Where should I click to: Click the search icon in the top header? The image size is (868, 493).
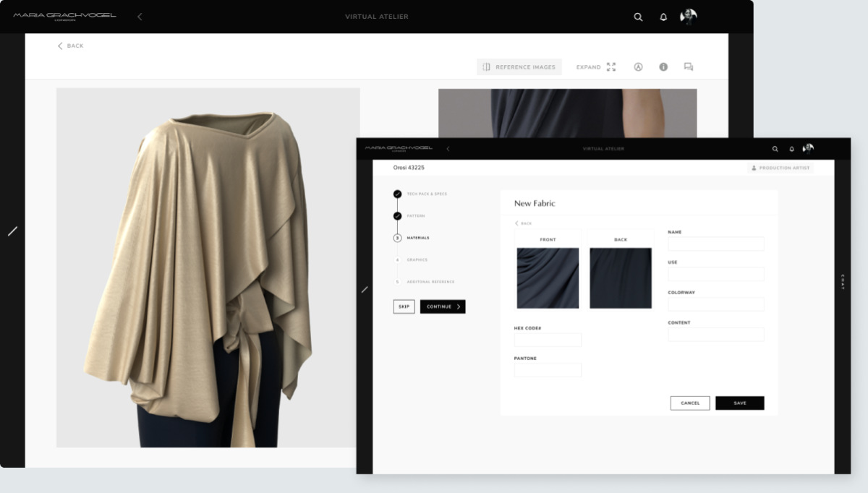coord(638,17)
